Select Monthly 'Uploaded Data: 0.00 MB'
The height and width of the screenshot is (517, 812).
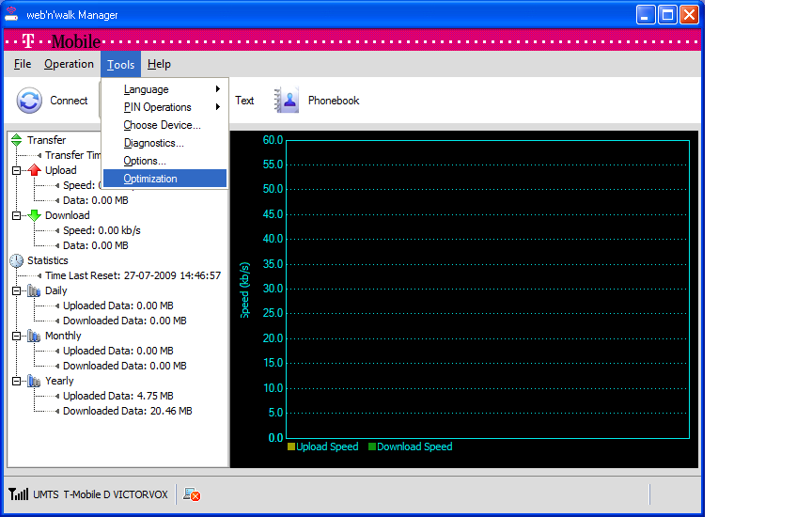pyautogui.click(x=118, y=351)
